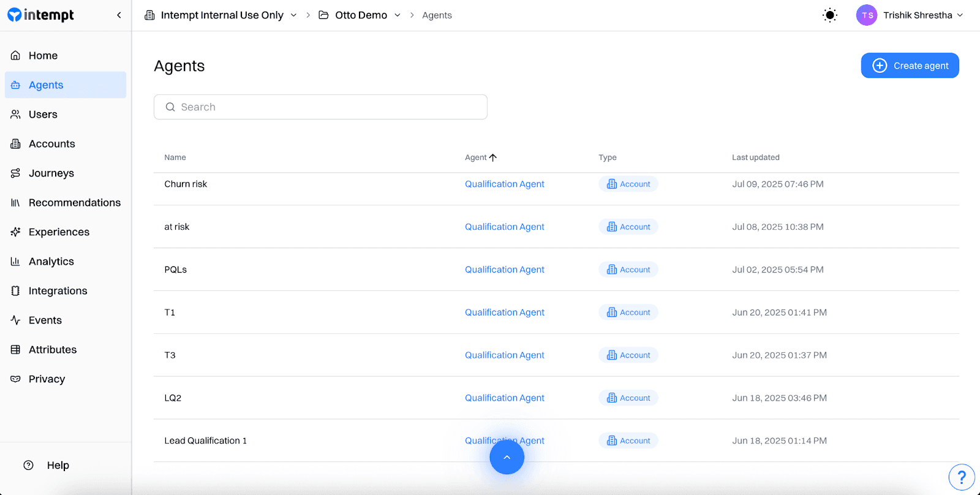Open Journeys in the sidebar
This screenshot has width=980, height=495.
(51, 173)
